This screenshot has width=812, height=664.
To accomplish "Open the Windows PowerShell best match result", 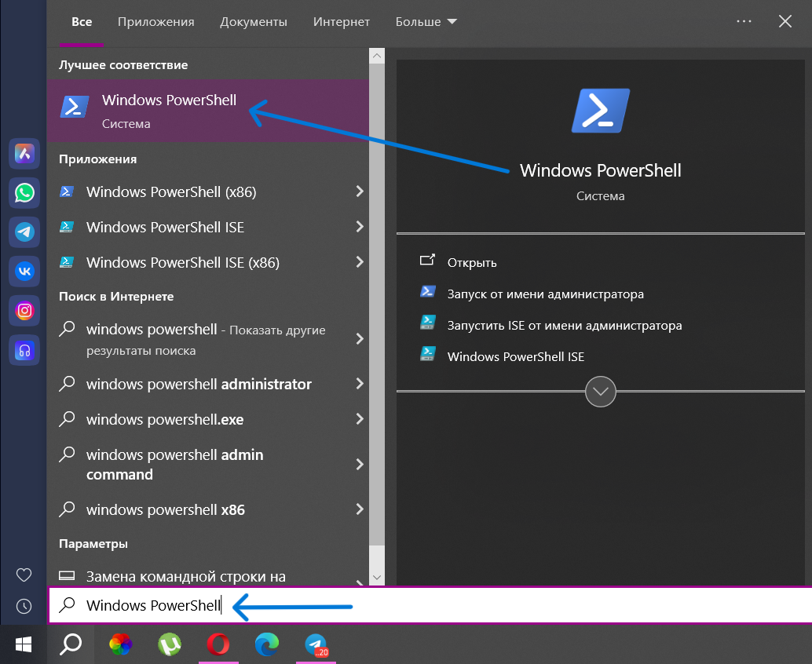I will coord(207,110).
